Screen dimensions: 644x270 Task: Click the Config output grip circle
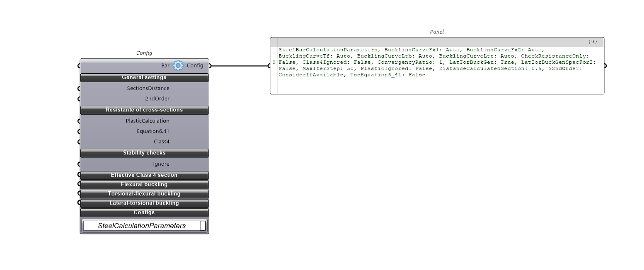click(210, 65)
